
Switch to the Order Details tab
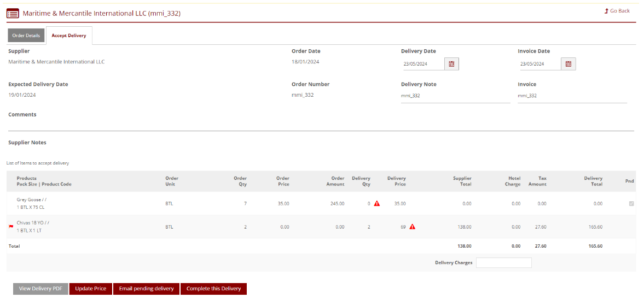point(26,36)
